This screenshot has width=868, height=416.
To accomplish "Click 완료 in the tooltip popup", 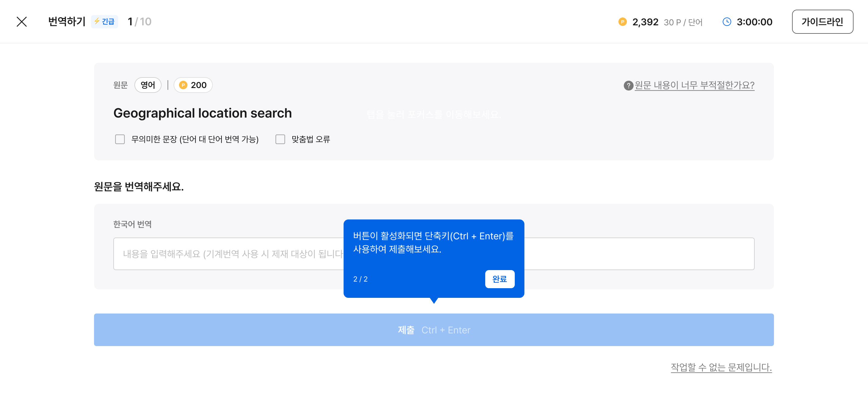I will [500, 279].
